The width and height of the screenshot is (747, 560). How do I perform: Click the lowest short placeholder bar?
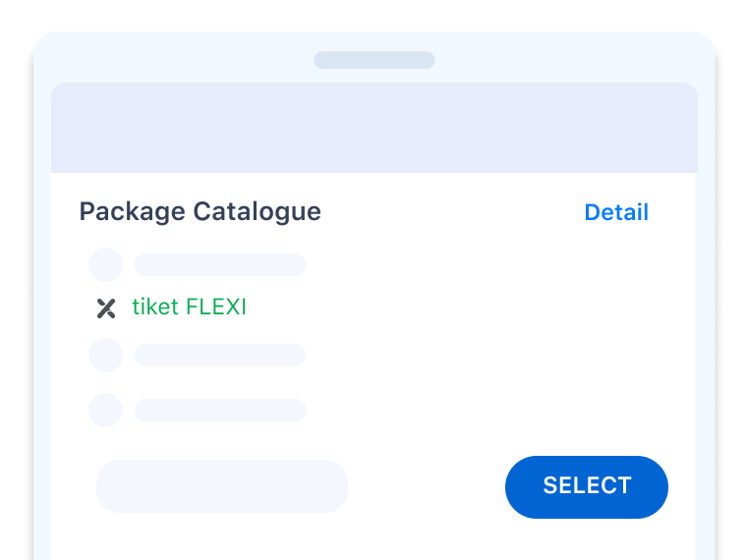coord(220,410)
